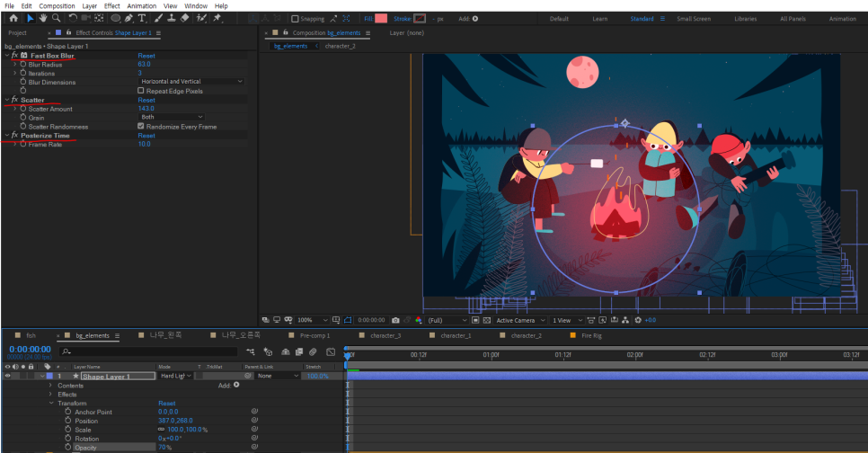Viewport: 868px width, 453px height.
Task: Open the Parent None dropdown
Action: tap(278, 376)
